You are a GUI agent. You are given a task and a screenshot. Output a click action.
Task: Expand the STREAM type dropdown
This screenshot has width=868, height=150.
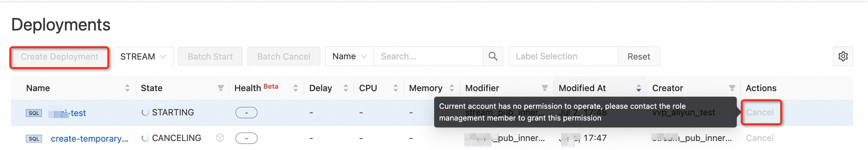(x=143, y=56)
